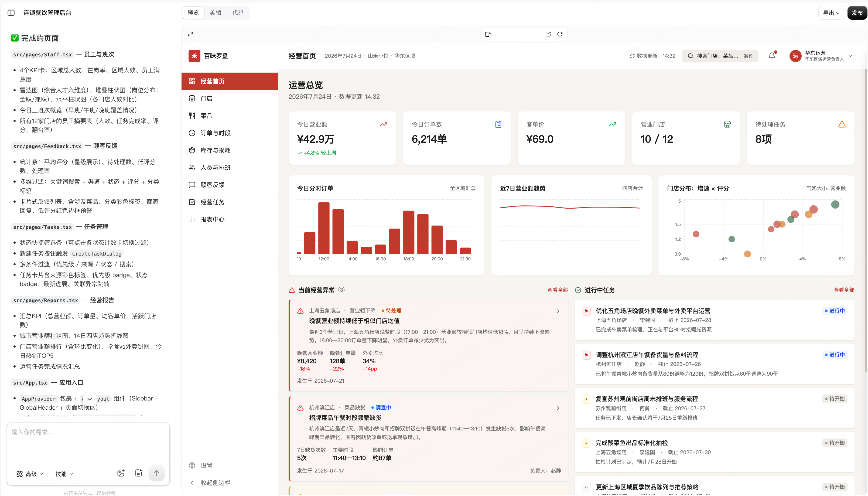868x496 pixels.
Task: Open preview in new window icon
Action: tap(548, 34)
